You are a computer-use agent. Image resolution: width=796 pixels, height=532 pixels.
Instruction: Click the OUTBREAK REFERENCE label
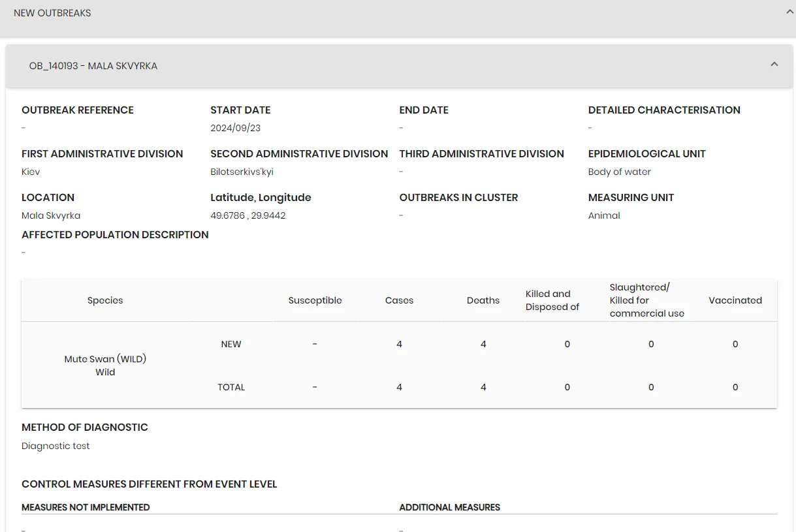click(x=78, y=110)
